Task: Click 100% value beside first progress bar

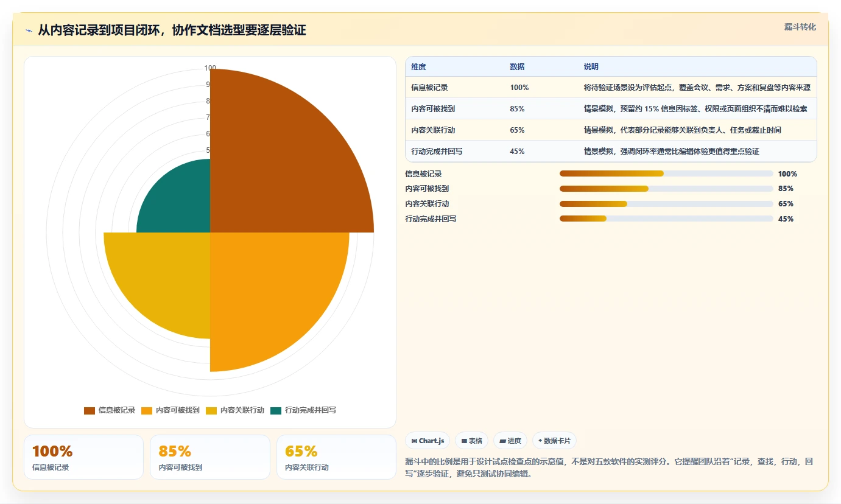Action: [x=787, y=174]
